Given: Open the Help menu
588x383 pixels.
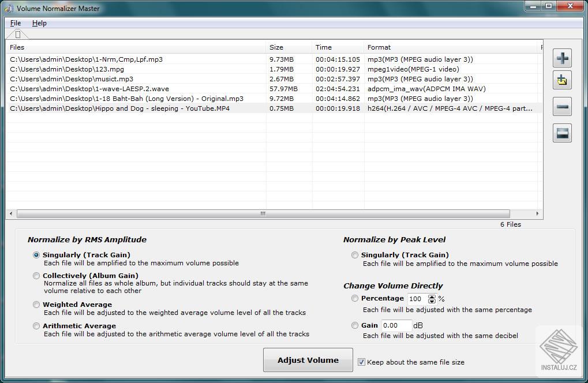Looking at the screenshot, I should [39, 23].
